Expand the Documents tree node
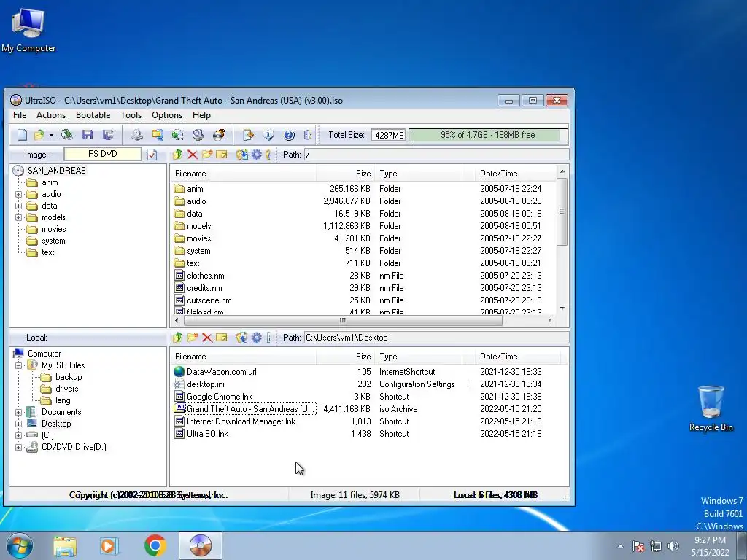Image resolution: width=747 pixels, height=560 pixels. [x=18, y=412]
